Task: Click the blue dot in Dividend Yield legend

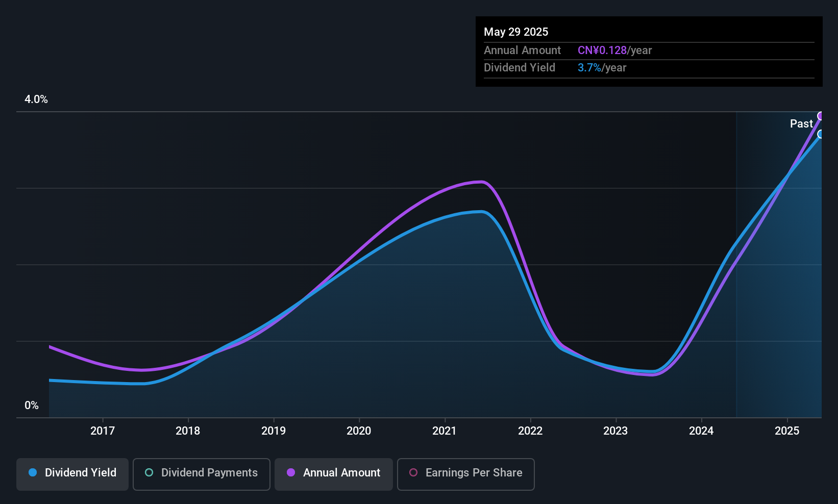Action: pyautogui.click(x=33, y=472)
